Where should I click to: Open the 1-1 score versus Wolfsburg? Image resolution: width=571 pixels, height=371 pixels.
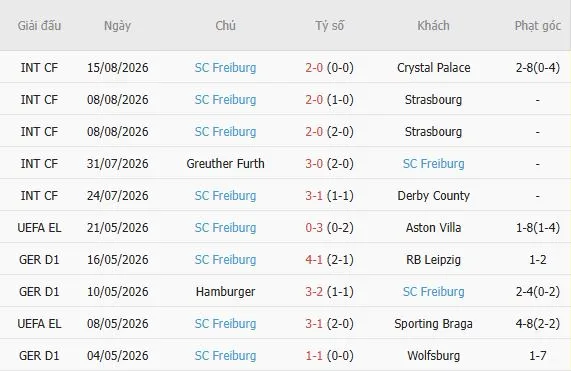click(314, 356)
